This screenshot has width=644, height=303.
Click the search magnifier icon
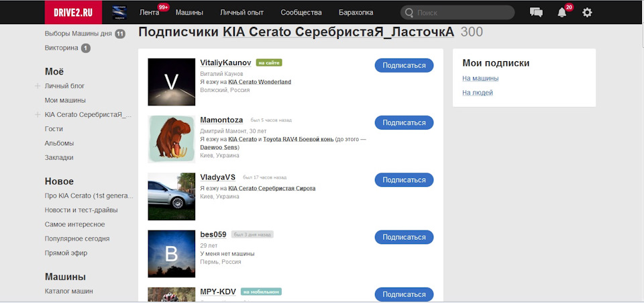[409, 13]
